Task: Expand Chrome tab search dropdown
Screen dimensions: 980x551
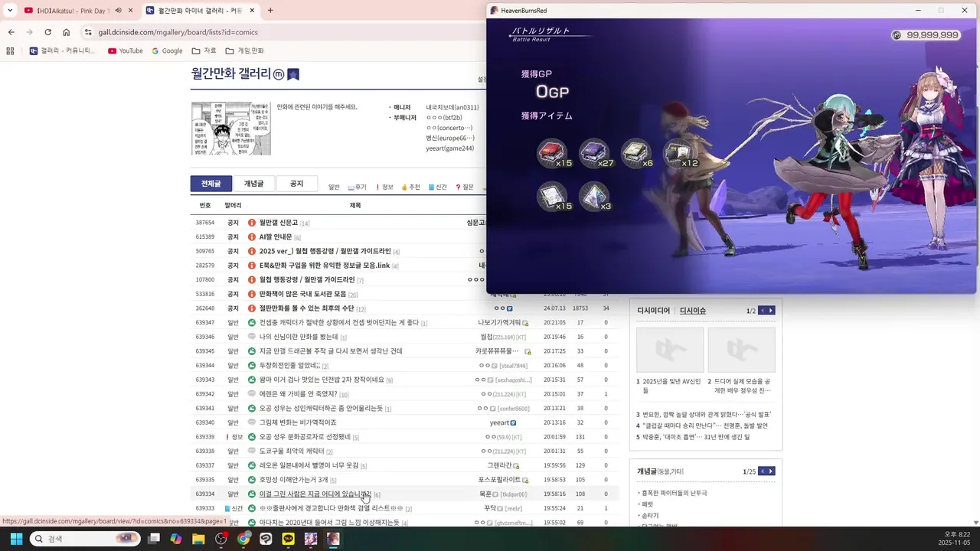Action: 9,10
